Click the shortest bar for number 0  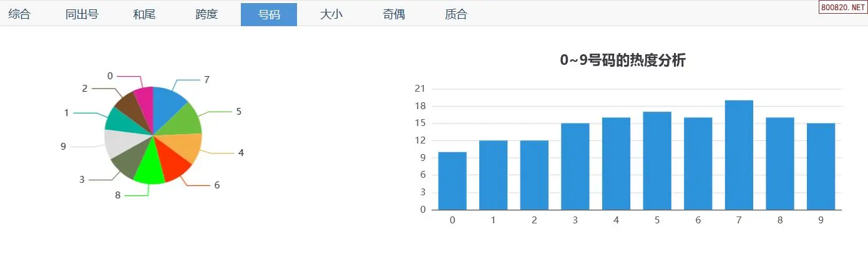452,181
